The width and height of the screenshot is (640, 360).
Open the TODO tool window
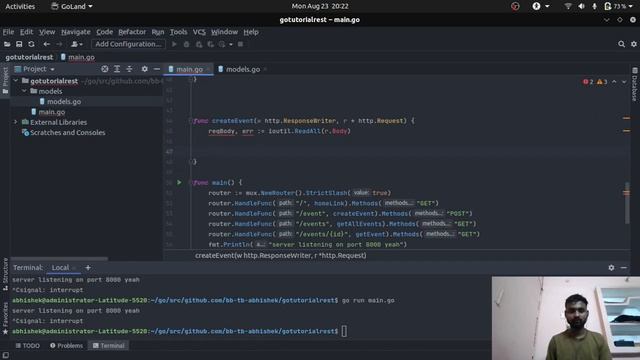click(x=27, y=346)
